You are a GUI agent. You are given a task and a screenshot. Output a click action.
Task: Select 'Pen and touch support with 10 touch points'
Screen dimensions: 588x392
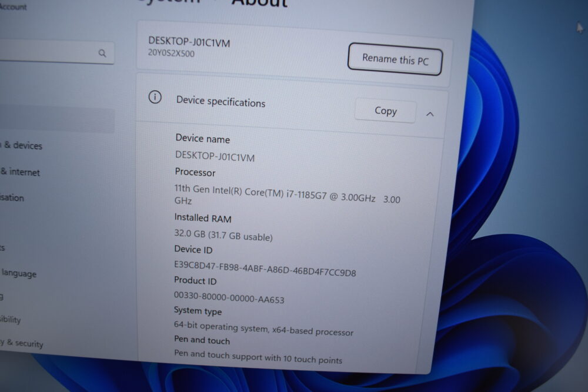(x=258, y=356)
